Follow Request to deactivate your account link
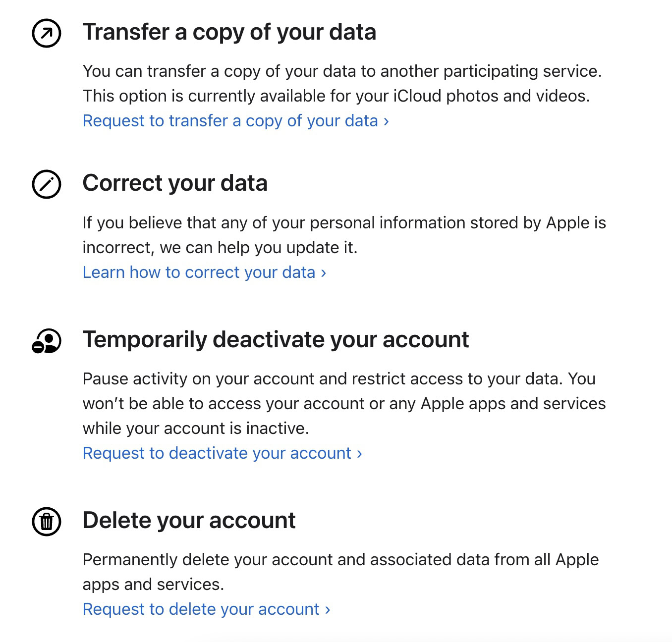 [217, 453]
